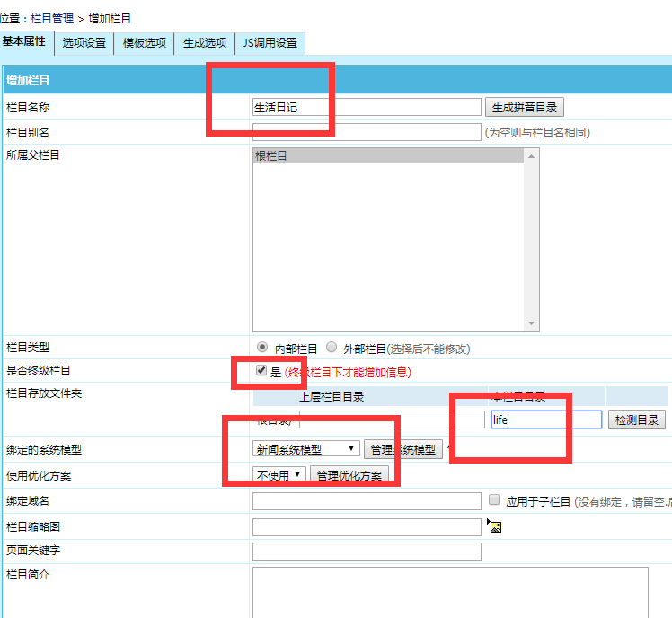The height and width of the screenshot is (618, 672).
Task: Focus the directory field containing life
Action: click(546, 419)
